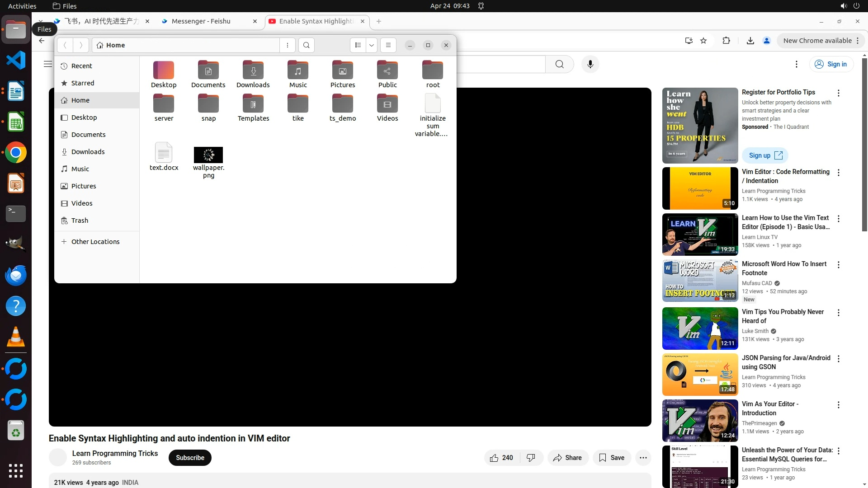Open Chrome extensions puzzle icon
Viewport: 868px width, 488px height.
pos(726,41)
